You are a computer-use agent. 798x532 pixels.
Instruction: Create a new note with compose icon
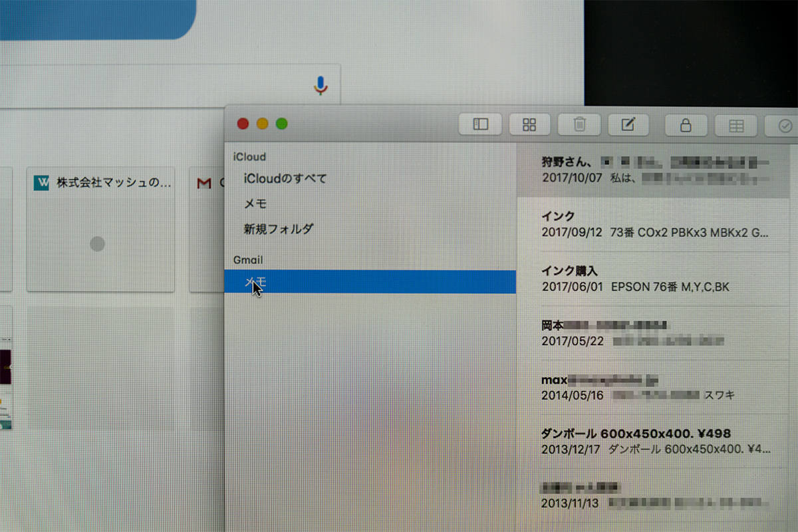[x=628, y=124]
